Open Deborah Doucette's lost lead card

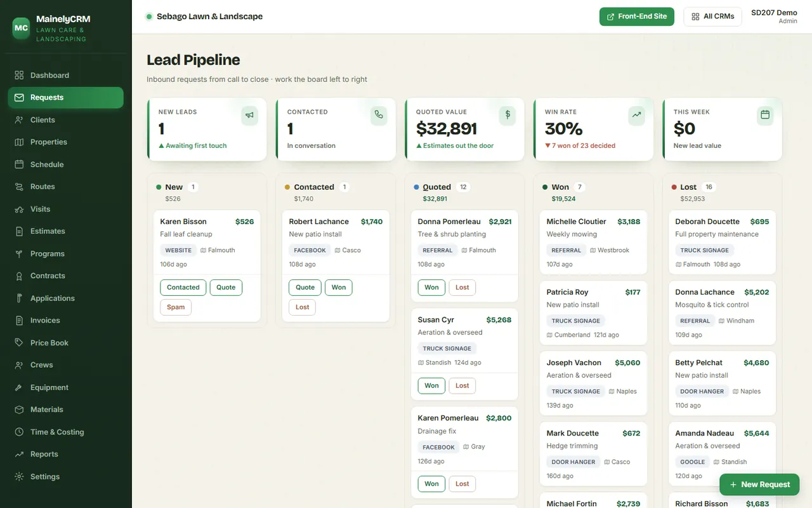[722, 242]
